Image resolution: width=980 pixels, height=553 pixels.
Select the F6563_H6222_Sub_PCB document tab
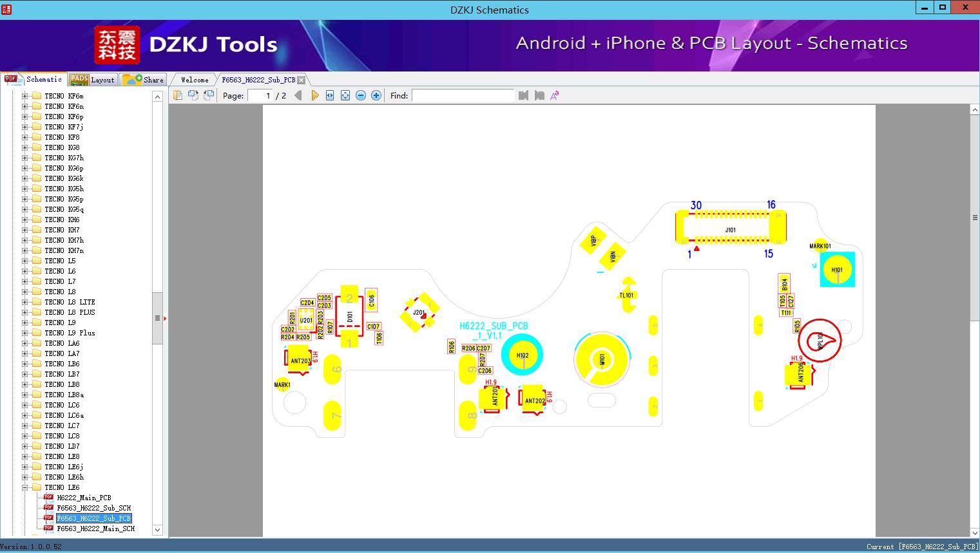click(x=258, y=80)
